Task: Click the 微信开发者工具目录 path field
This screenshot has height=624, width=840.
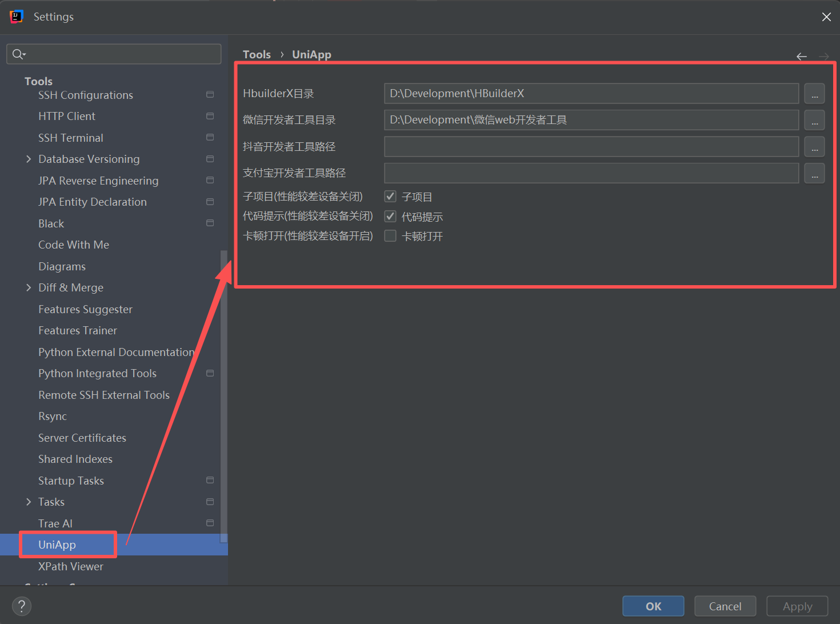Action: [591, 120]
